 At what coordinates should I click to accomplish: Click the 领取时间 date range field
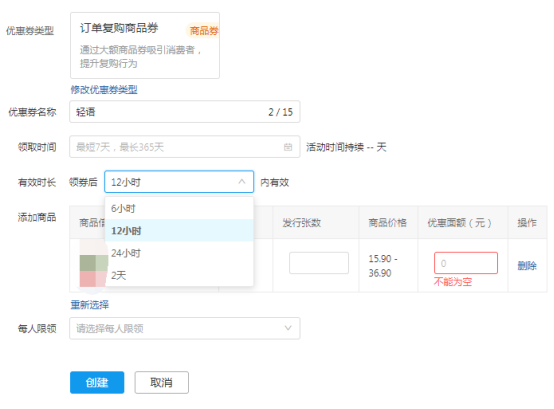[185, 147]
